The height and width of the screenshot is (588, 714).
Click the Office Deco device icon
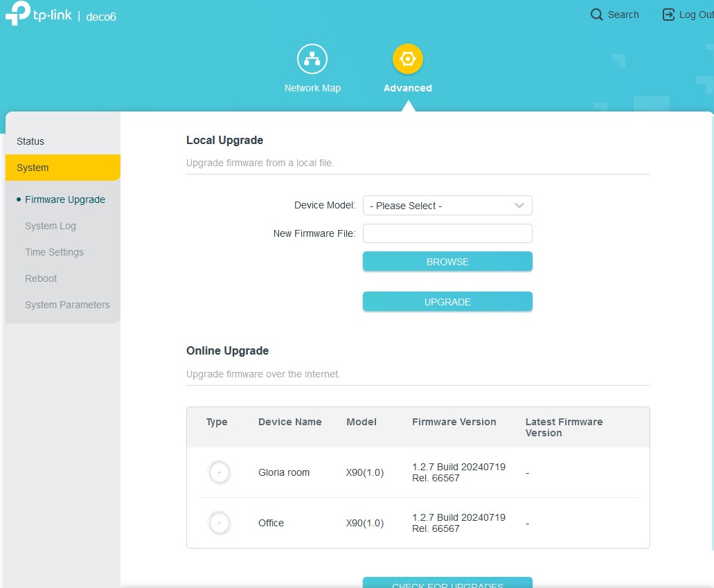pos(220,523)
